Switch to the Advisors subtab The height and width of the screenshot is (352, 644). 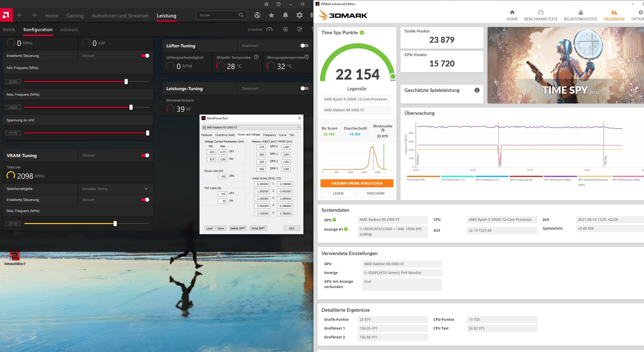pyautogui.click(x=69, y=29)
